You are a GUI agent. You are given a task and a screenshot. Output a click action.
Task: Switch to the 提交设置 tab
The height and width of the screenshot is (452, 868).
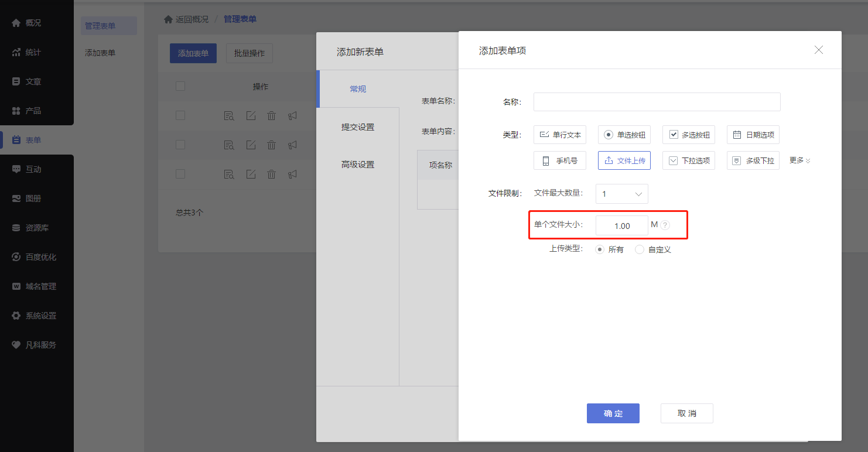click(358, 127)
